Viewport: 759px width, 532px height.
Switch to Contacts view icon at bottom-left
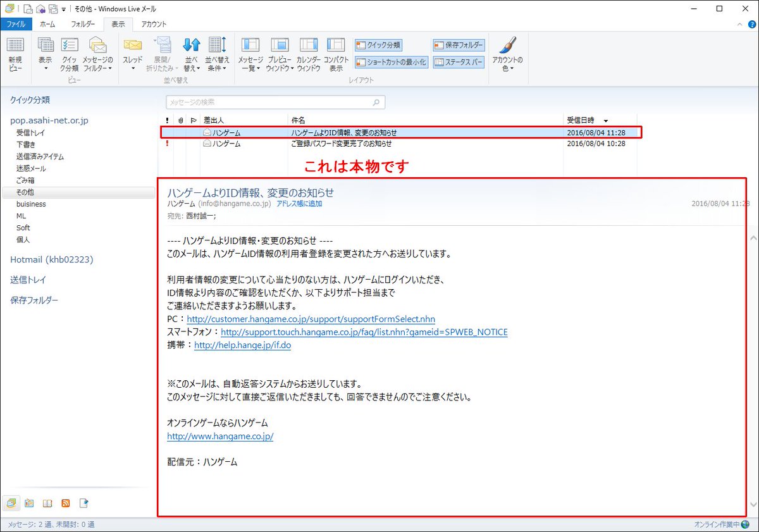coord(47,504)
